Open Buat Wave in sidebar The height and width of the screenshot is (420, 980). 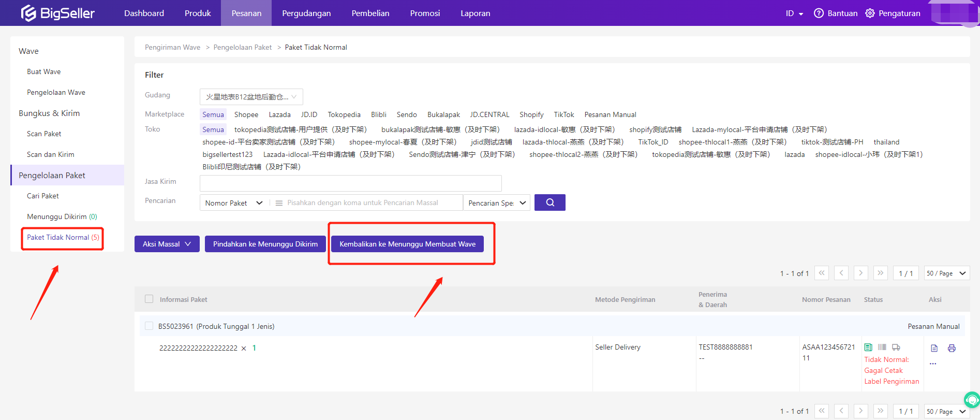(44, 71)
